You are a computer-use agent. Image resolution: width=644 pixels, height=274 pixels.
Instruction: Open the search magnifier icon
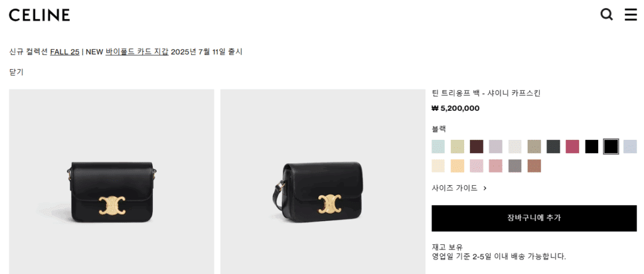point(607,15)
